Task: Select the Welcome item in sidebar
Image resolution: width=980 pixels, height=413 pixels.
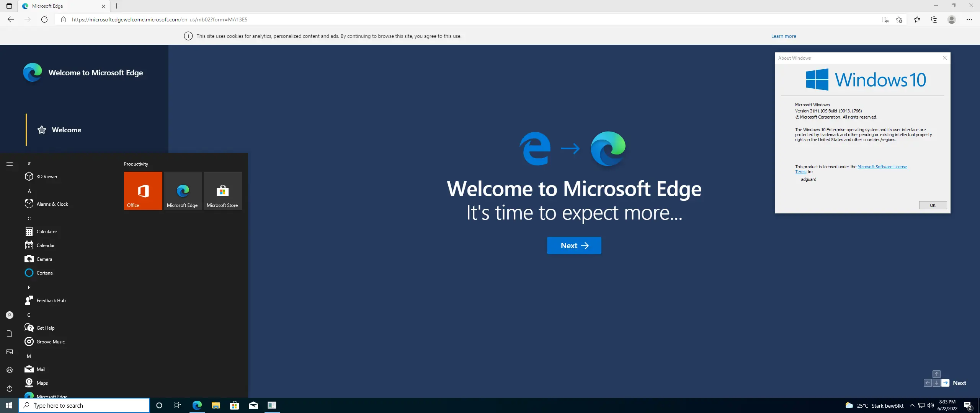Action: (66, 130)
